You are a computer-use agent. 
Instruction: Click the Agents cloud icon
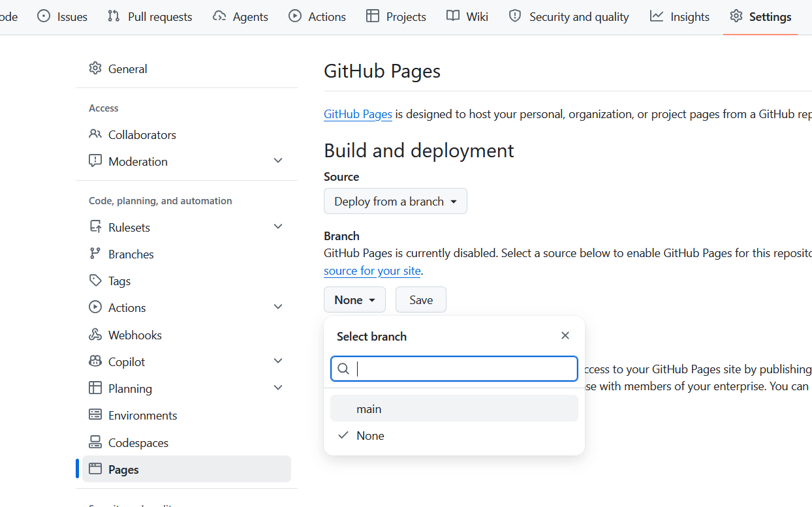tap(219, 16)
